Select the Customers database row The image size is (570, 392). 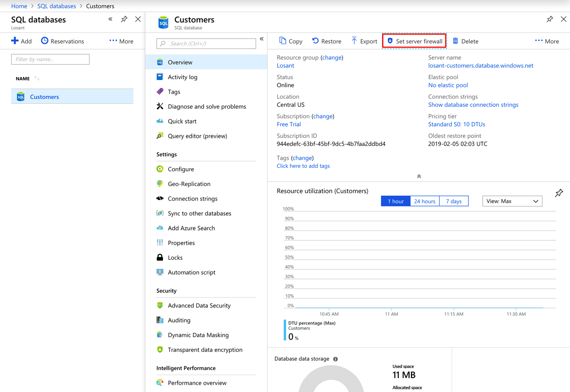[x=72, y=97]
